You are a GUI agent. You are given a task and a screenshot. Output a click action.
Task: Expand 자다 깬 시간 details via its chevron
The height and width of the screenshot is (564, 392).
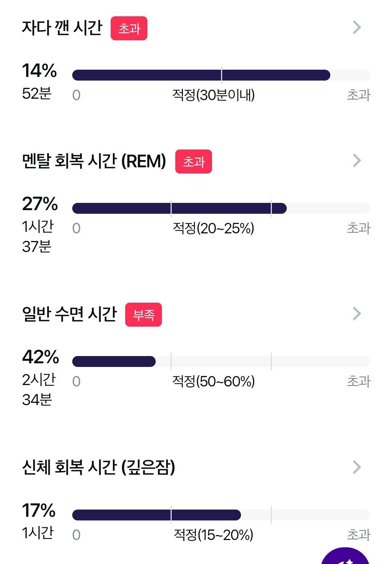(x=357, y=27)
